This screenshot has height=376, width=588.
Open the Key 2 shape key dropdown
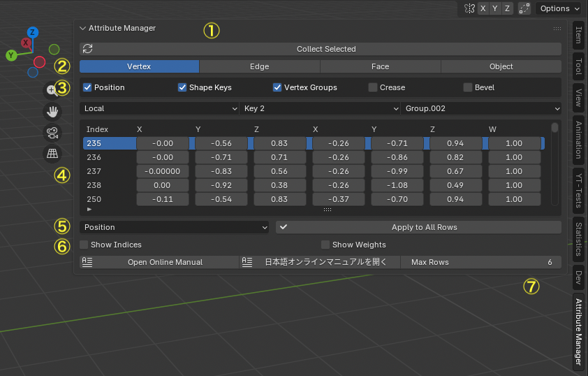tap(320, 109)
